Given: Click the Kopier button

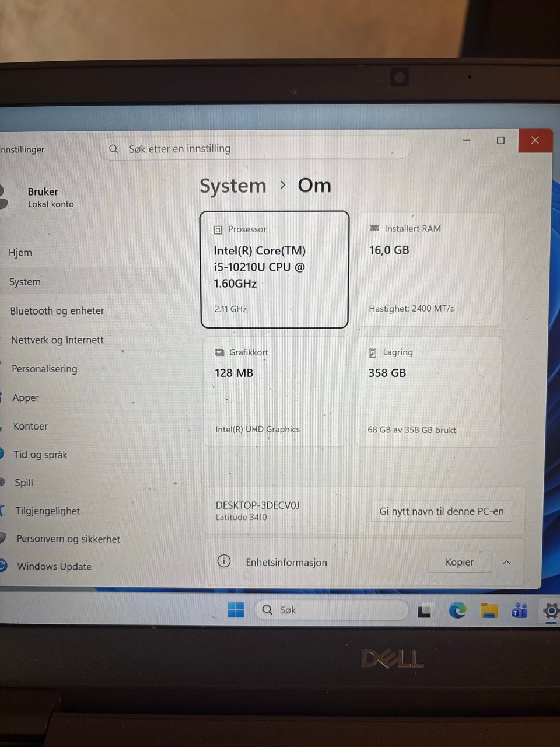Looking at the screenshot, I should tap(460, 562).
